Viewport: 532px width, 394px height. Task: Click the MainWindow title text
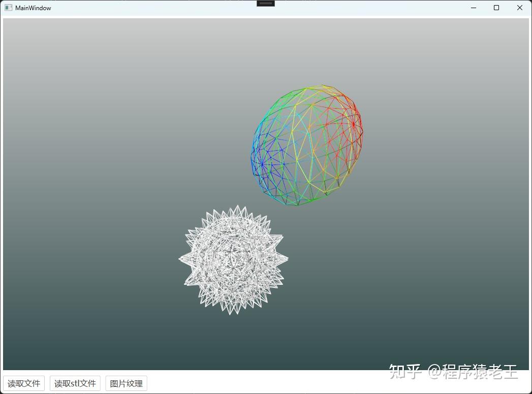click(33, 8)
